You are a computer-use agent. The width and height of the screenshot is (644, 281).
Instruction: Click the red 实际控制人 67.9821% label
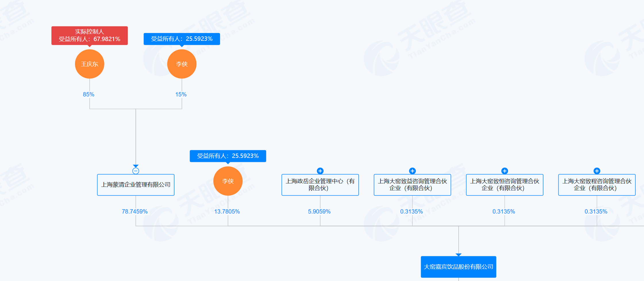(90, 36)
